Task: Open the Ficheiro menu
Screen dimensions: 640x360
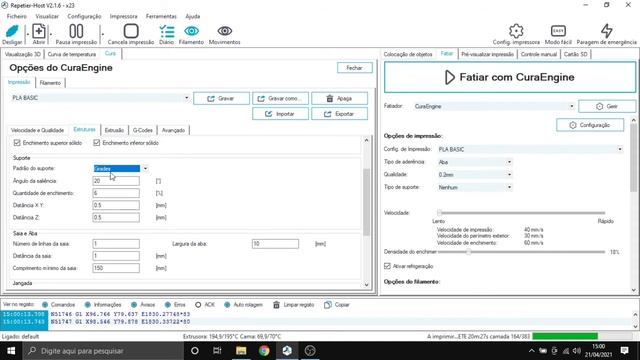Action: pos(17,16)
